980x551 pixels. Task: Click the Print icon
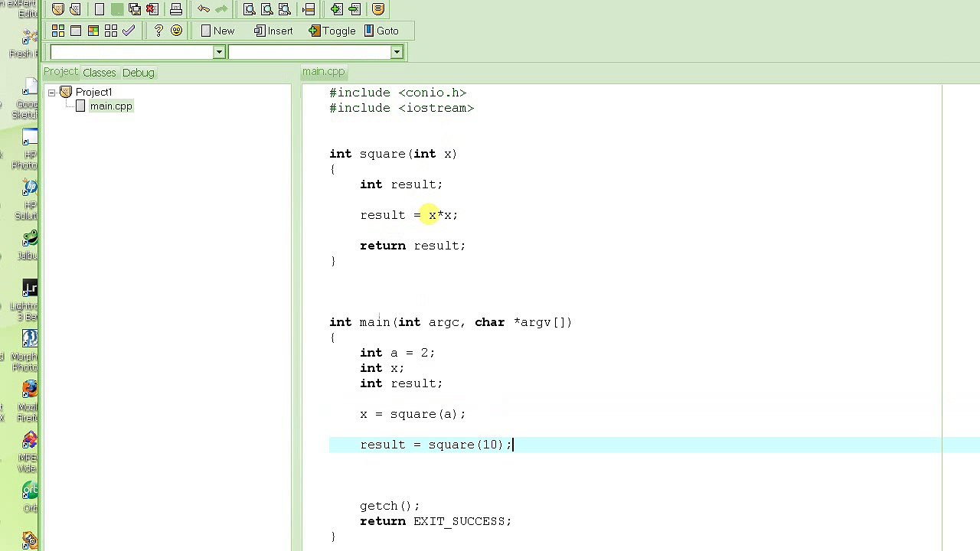coord(176,9)
